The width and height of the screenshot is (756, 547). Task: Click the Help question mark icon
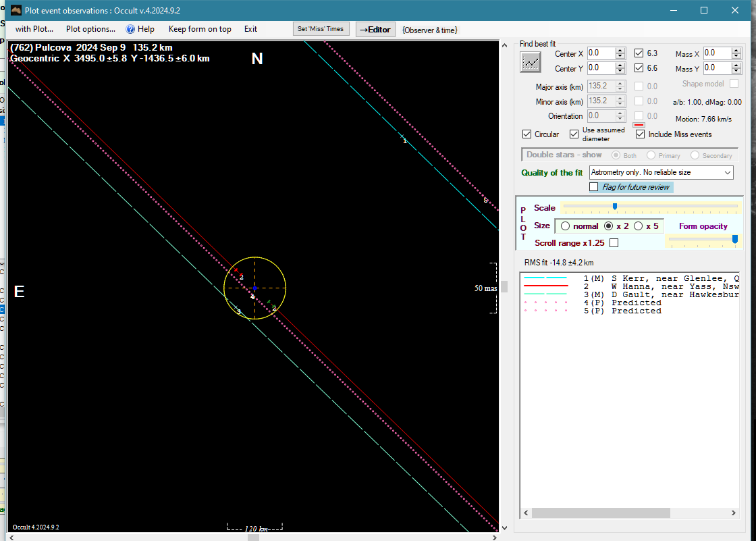pyautogui.click(x=130, y=30)
